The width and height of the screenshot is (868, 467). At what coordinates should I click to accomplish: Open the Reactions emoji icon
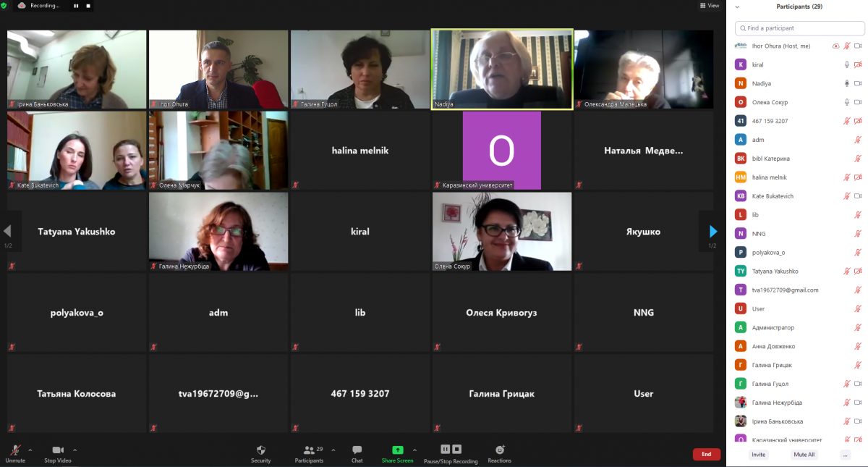pos(499,450)
